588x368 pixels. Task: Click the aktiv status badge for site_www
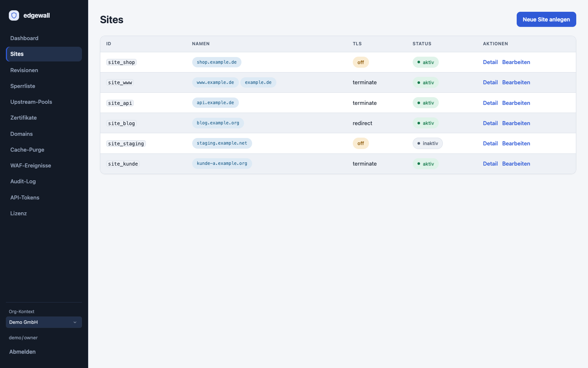(426, 82)
